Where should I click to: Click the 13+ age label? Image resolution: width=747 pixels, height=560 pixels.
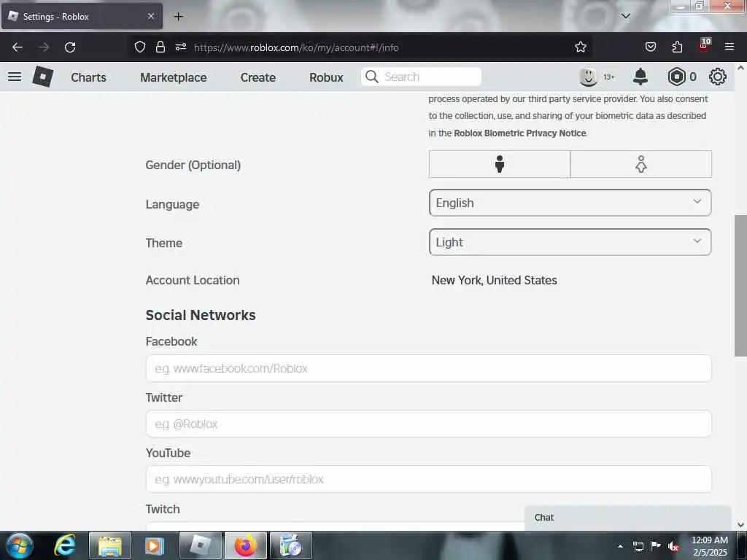(x=609, y=77)
